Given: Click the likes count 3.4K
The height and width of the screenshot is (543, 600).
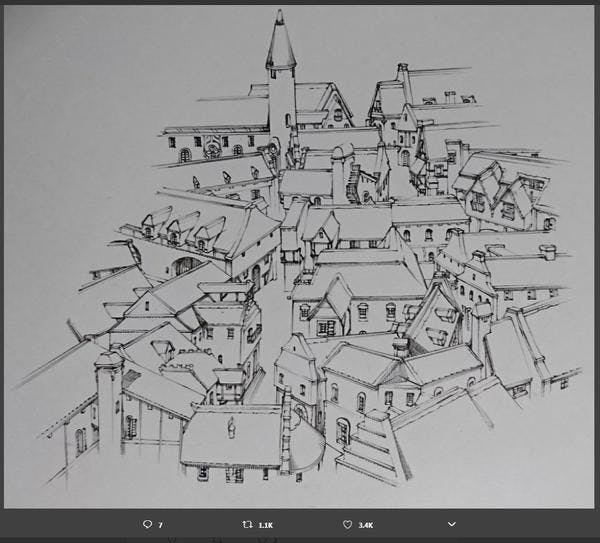Looking at the screenshot, I should [x=365, y=525].
